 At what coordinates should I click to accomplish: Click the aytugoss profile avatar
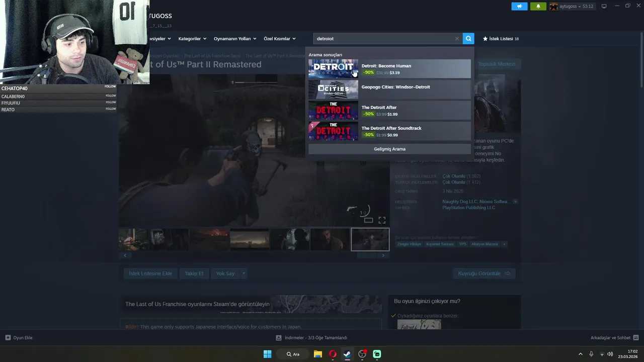(x=553, y=7)
